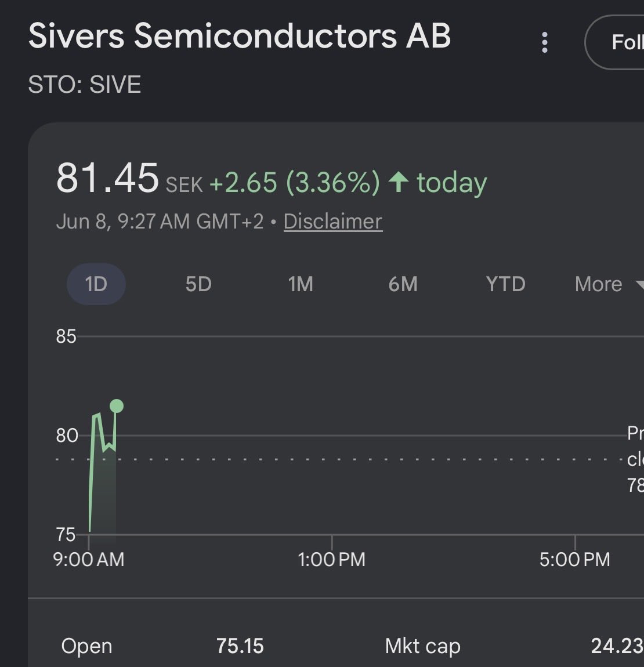Click the STO: SIVE ticker label
The image size is (644, 667).
coord(84,84)
